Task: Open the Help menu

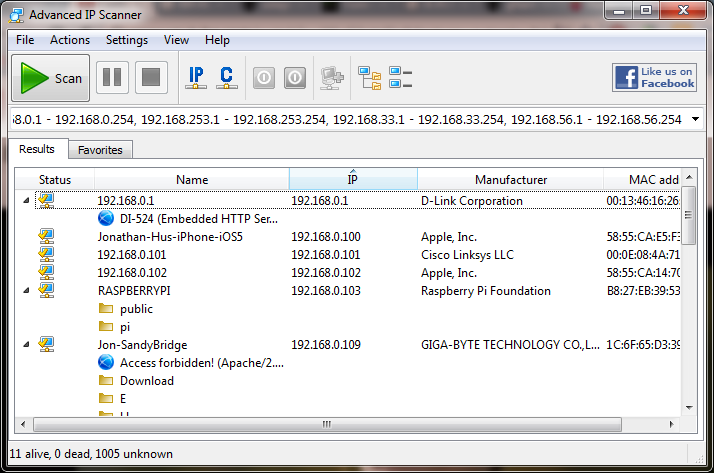Action: (x=217, y=40)
